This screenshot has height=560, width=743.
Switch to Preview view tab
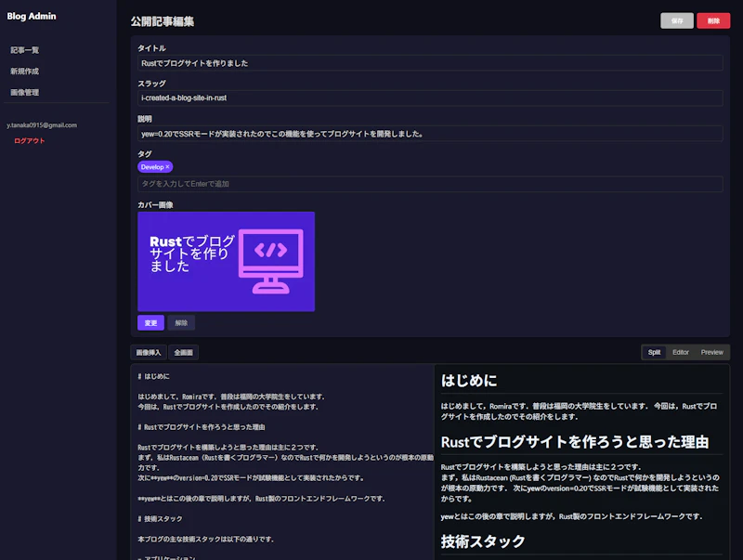pos(711,352)
